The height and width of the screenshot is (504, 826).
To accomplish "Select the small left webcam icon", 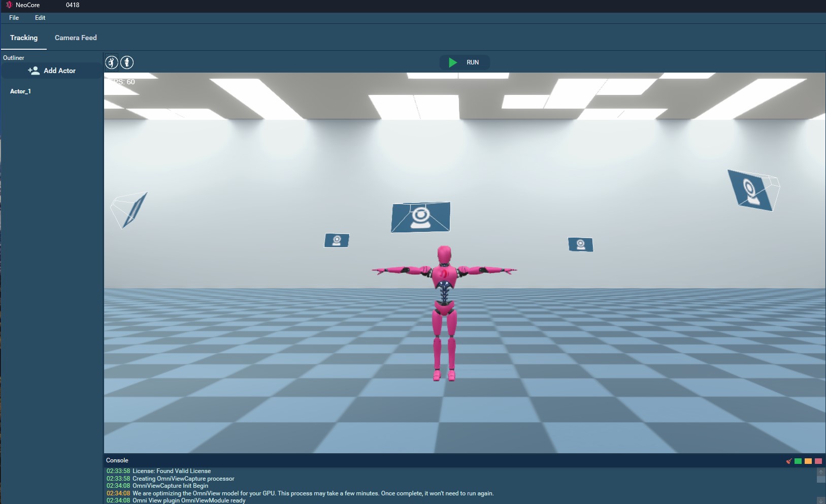I will [x=337, y=240].
